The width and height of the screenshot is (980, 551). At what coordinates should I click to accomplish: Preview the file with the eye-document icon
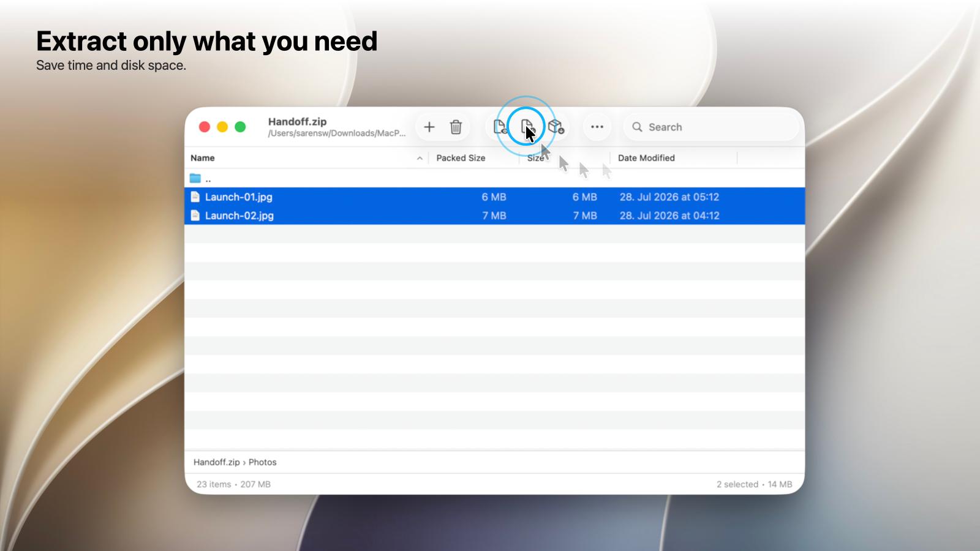500,127
